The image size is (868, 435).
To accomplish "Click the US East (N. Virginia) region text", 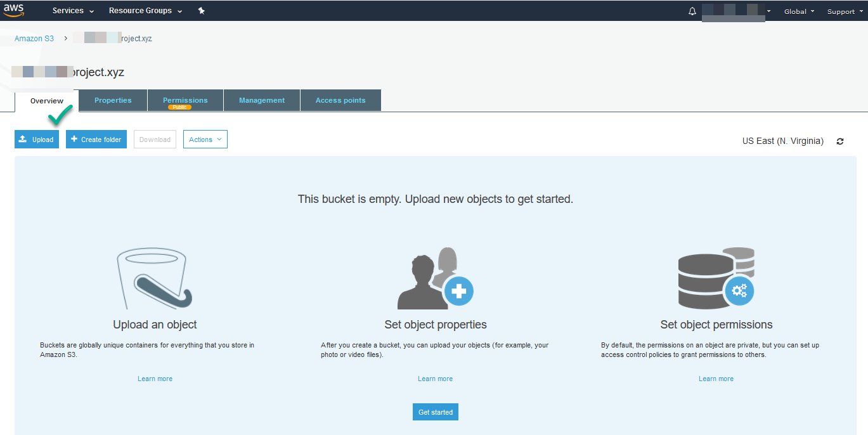I will tap(783, 141).
